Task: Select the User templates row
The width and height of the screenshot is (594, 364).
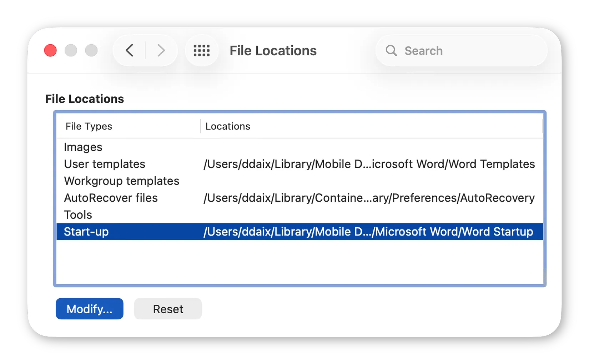Action: (x=105, y=164)
